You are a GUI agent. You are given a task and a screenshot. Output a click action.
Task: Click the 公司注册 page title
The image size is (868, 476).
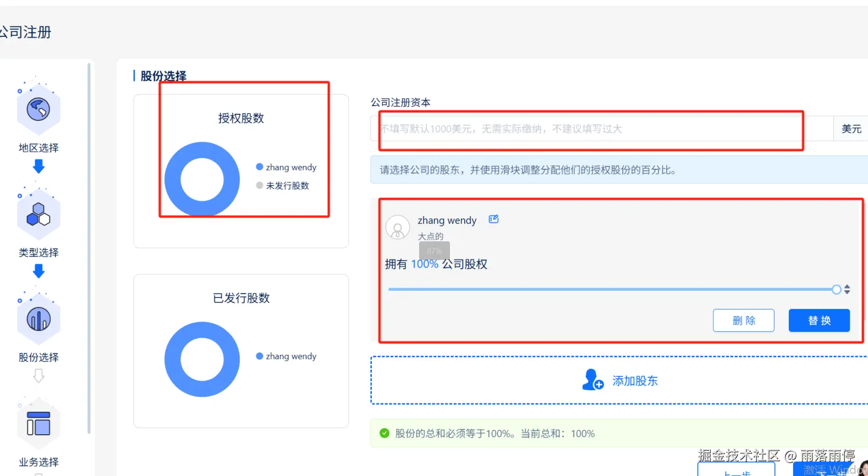point(25,32)
